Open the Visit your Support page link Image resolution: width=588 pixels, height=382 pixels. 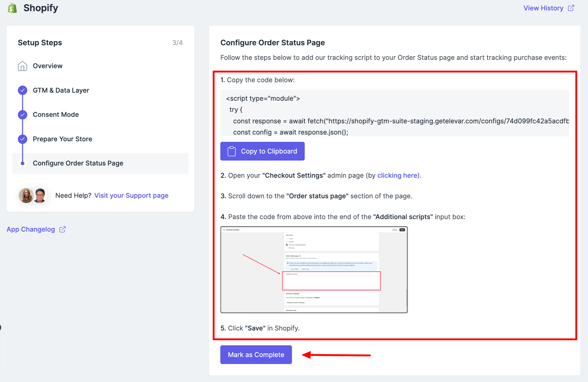tap(131, 195)
